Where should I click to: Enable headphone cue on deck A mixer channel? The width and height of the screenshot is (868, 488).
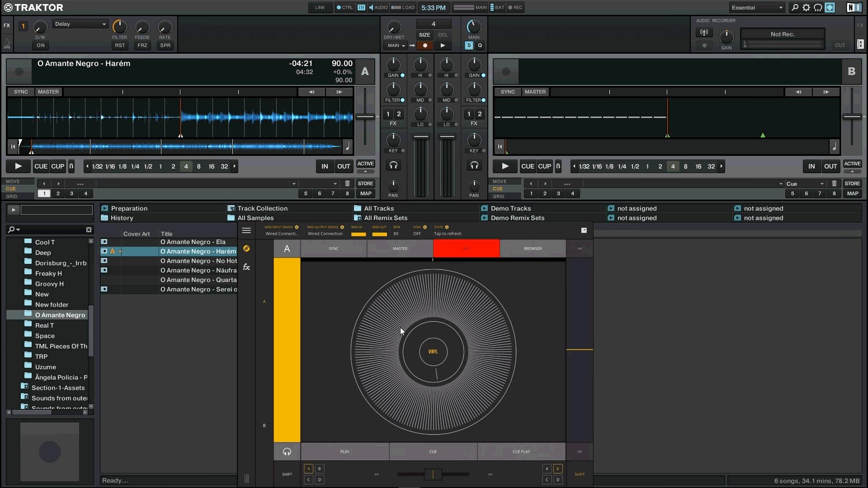click(393, 165)
